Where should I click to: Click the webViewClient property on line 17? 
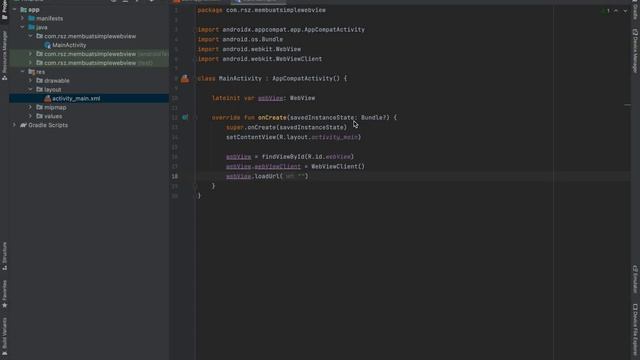point(277,167)
